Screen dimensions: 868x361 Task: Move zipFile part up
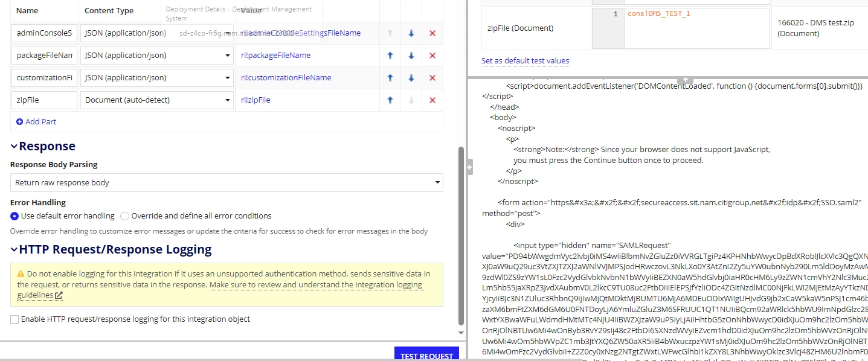(390, 100)
